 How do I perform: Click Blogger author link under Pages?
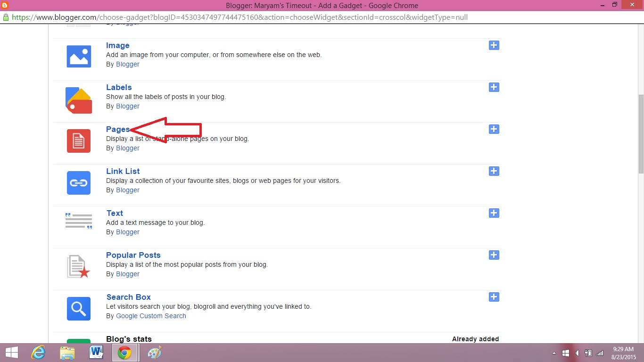128,148
